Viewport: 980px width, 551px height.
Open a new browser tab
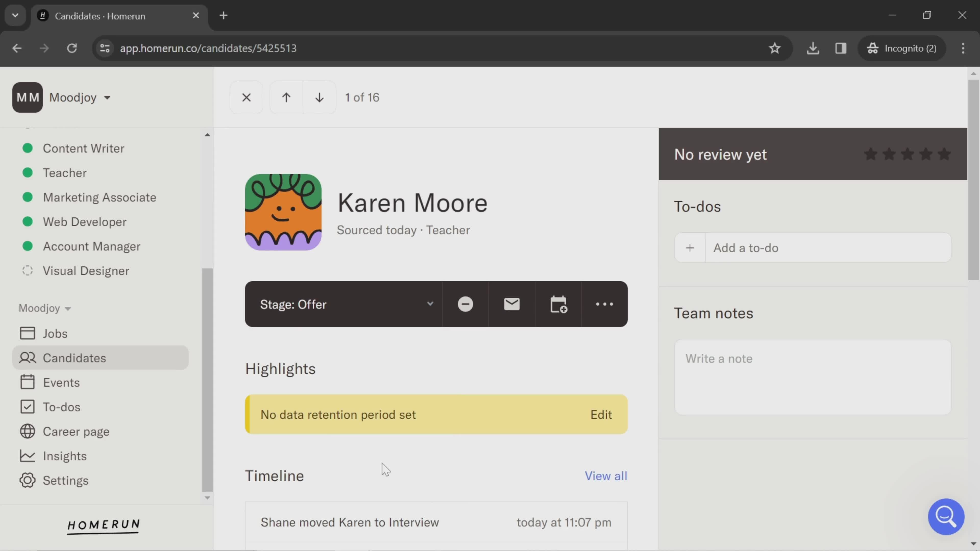[x=223, y=16]
